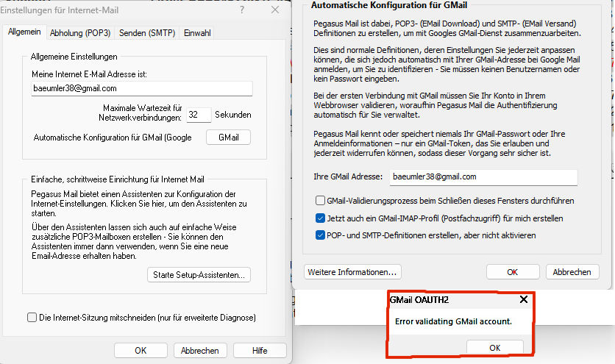Select the Einwahl tab
Image resolution: width=615 pixels, height=364 pixels.
(197, 33)
